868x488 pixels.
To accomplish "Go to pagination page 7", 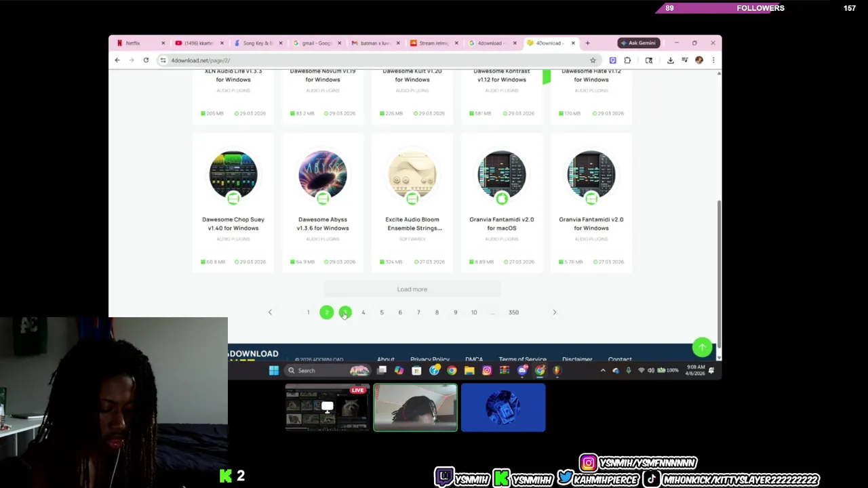I will [418, 312].
